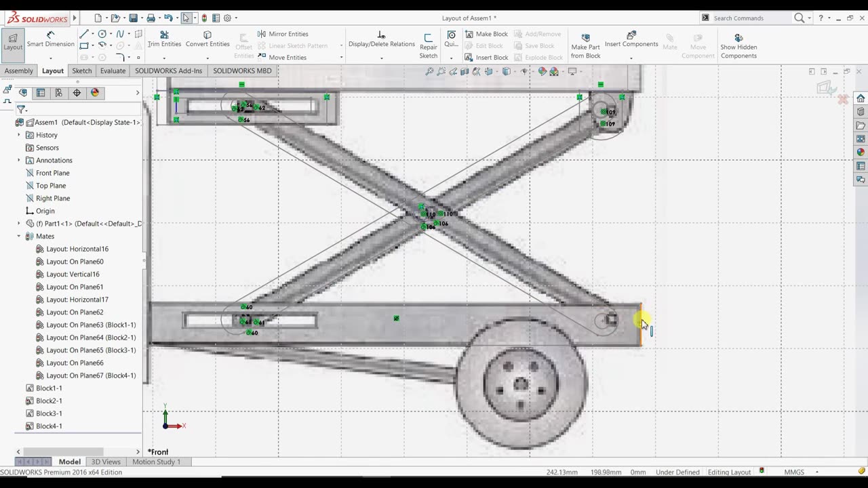Open the SOLIDWORKS Add-Ins tab
Viewport: 868px width, 488px height.
click(168, 70)
